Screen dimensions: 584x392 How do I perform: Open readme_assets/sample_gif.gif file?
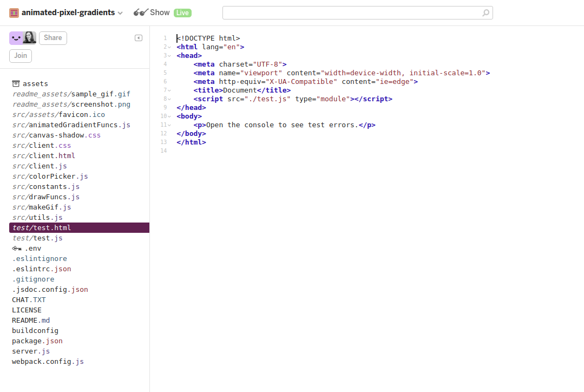click(71, 94)
